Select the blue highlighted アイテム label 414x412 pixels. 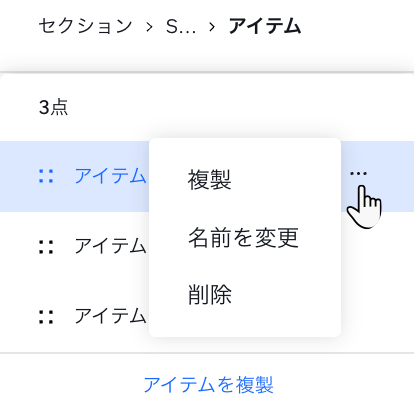click(110, 176)
